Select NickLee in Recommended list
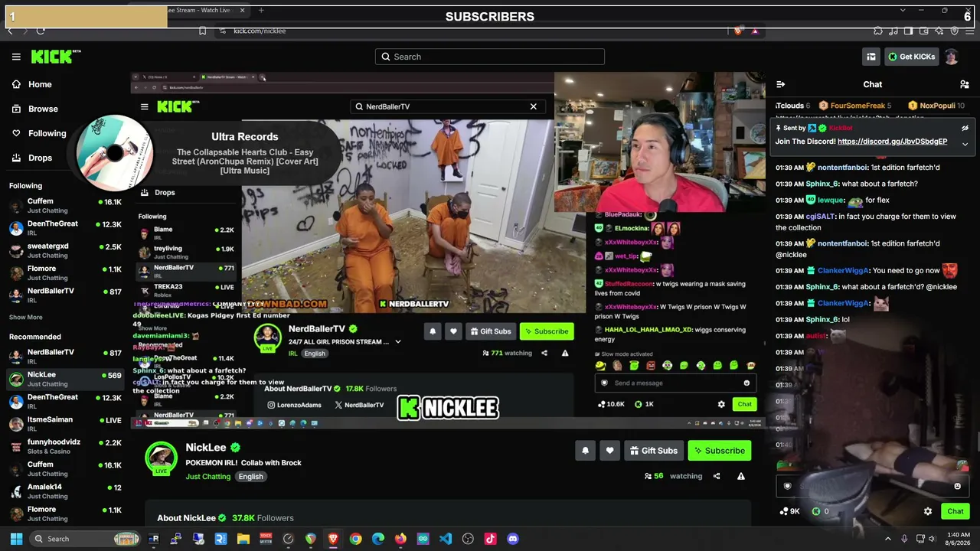This screenshot has height=551, width=980. [65, 379]
